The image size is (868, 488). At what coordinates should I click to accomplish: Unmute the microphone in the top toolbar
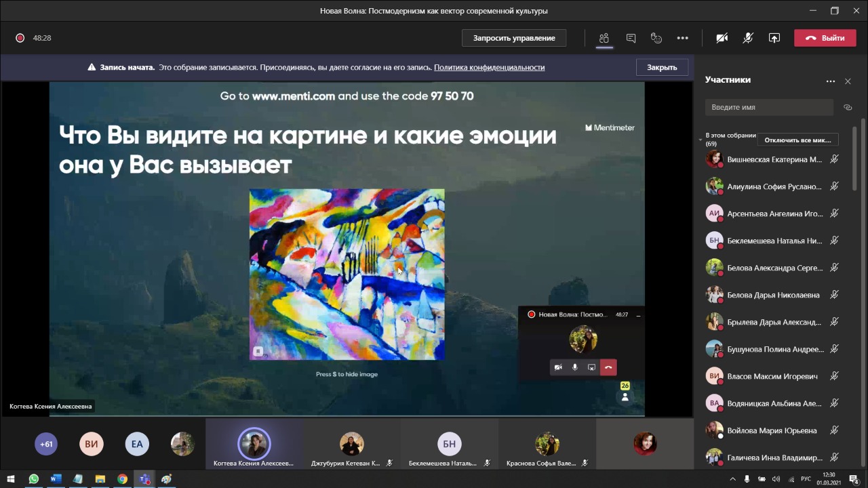coord(747,38)
